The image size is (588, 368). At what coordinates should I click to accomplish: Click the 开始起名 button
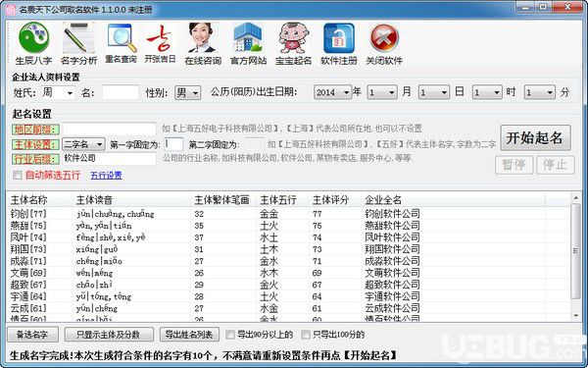point(535,137)
